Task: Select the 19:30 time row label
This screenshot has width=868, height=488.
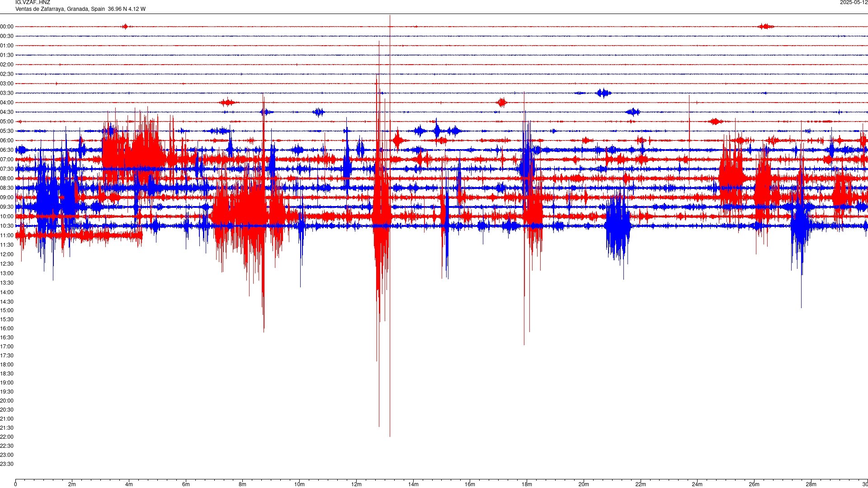Action: pos(7,392)
